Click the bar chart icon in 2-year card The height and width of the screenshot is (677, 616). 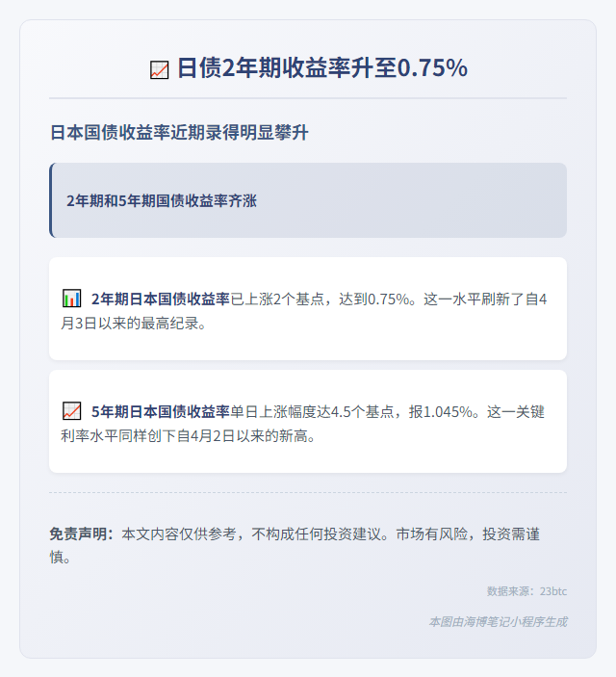(71, 299)
